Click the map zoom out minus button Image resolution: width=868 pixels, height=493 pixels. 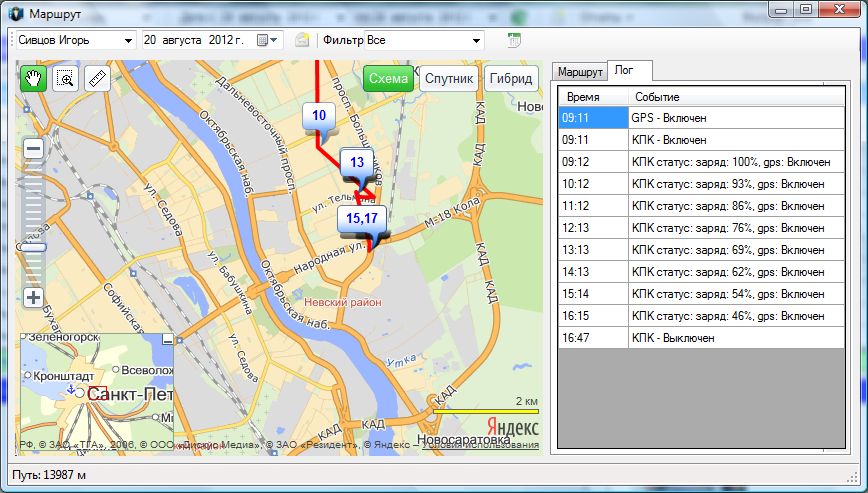click(34, 148)
